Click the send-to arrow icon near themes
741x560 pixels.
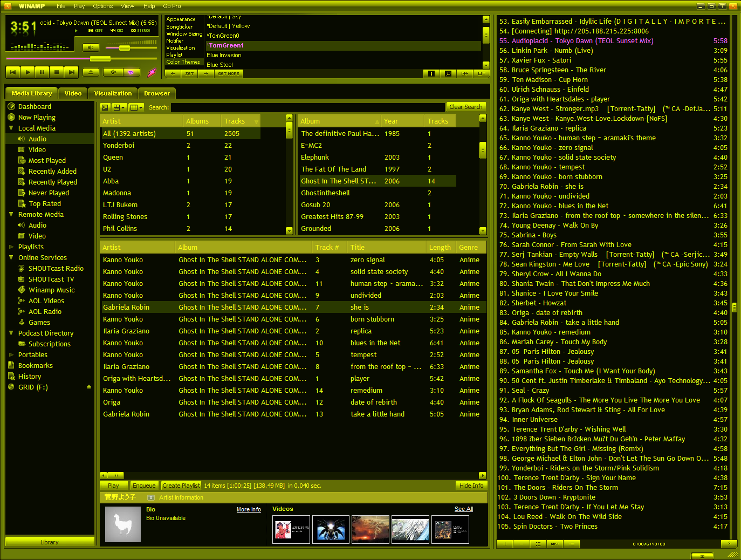click(x=465, y=73)
